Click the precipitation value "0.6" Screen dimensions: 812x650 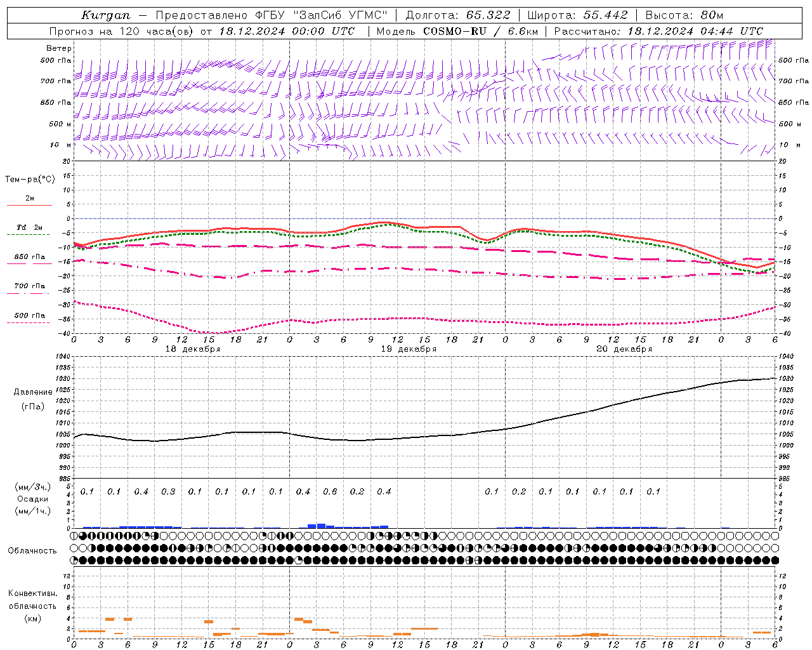[330, 492]
